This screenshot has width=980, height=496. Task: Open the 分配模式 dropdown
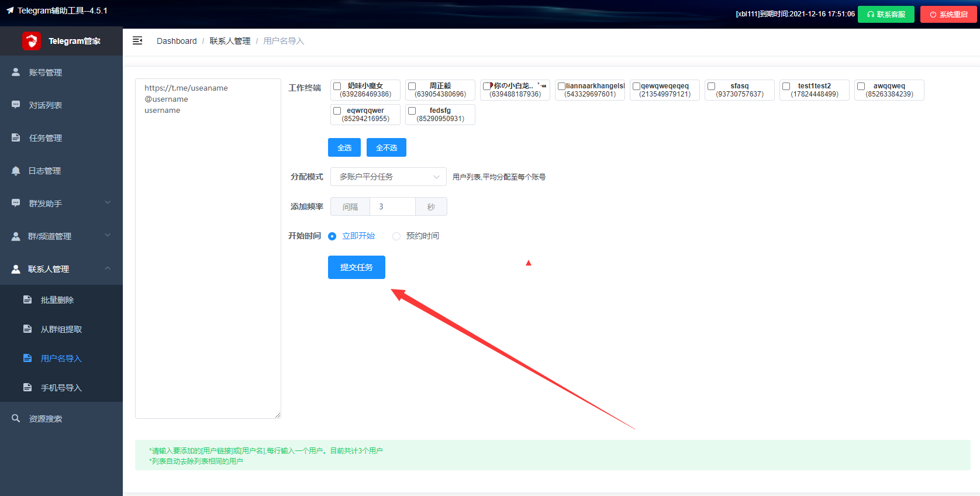tap(388, 177)
